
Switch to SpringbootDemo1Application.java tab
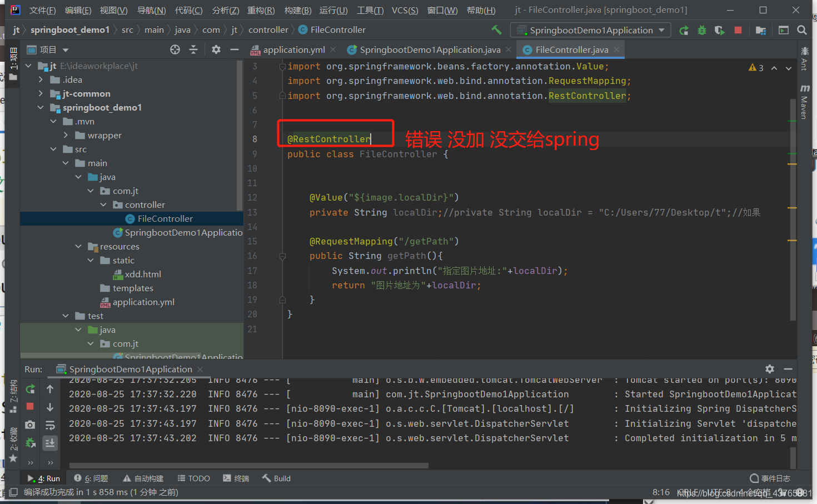424,50
